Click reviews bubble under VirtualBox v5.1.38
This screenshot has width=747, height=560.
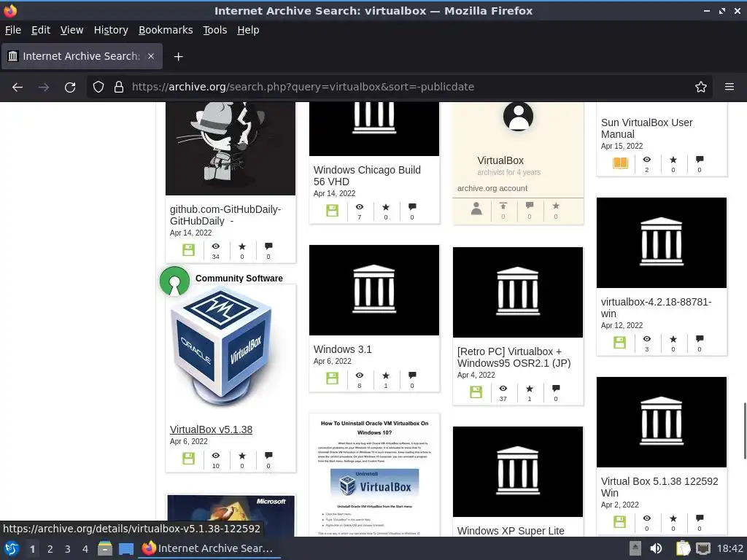(x=268, y=455)
